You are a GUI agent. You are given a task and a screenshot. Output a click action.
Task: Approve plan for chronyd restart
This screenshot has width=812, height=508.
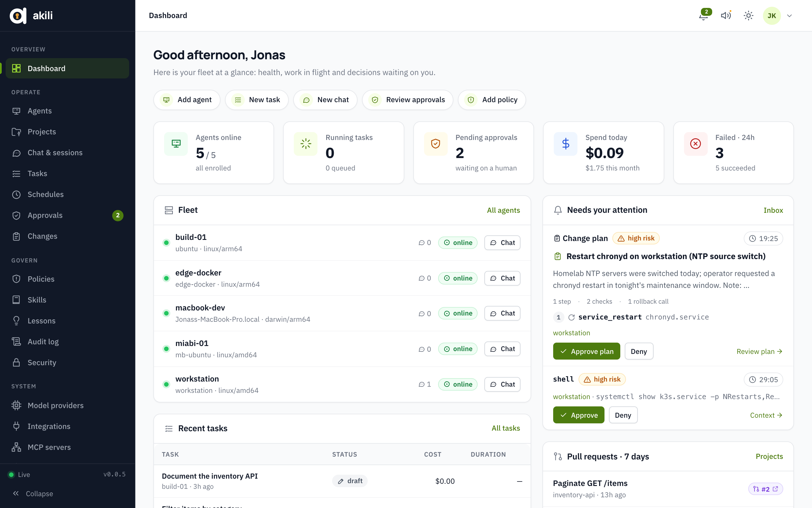click(586, 351)
